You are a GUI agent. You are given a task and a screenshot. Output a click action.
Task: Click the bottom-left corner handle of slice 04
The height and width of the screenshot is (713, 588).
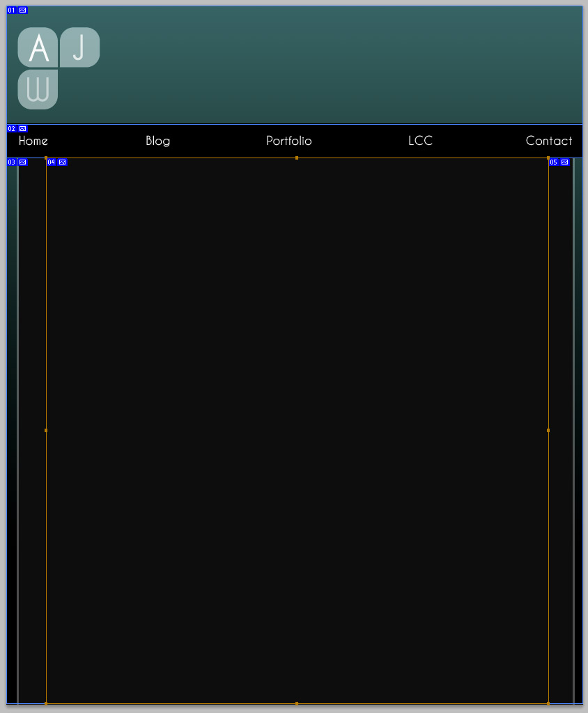pos(46,703)
